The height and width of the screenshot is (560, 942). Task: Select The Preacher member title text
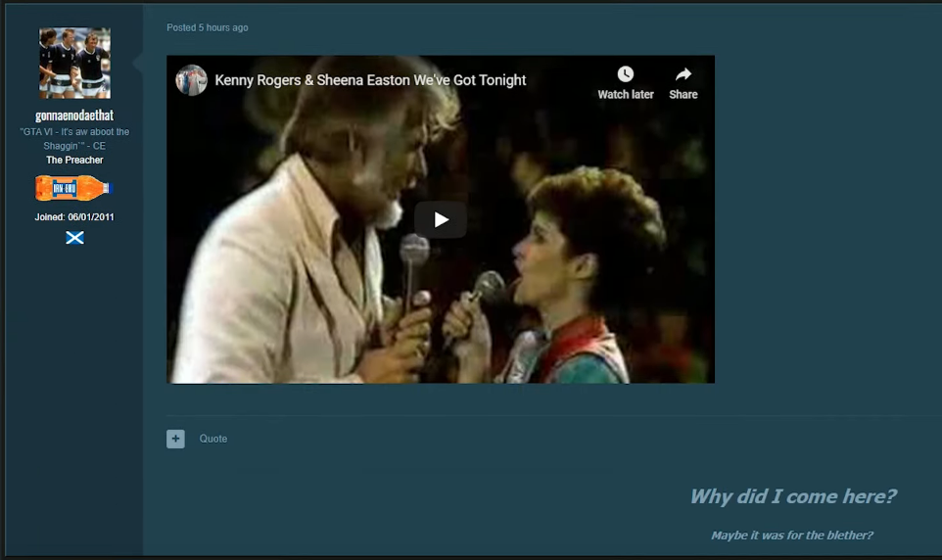[74, 160]
